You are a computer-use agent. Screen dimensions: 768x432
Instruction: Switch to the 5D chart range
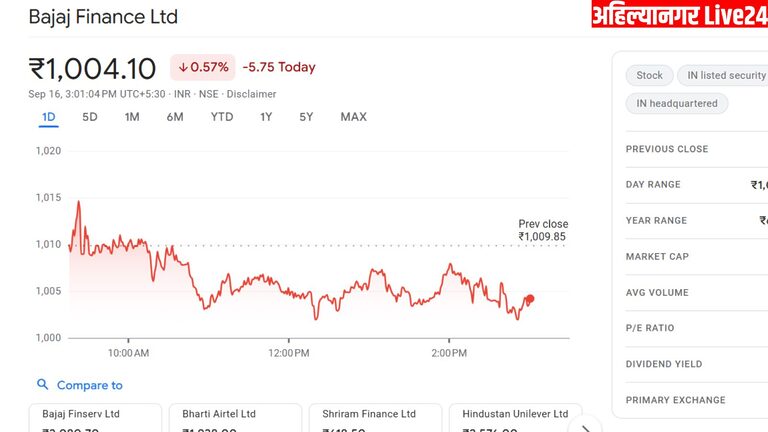(x=90, y=117)
